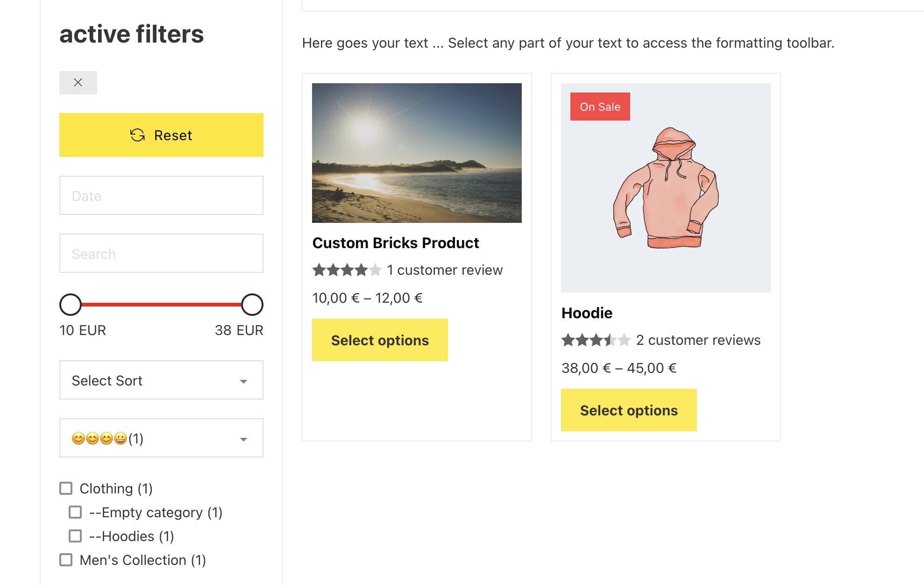The image size is (924, 585).
Task: Click Select options under Hoodie
Action: click(629, 410)
